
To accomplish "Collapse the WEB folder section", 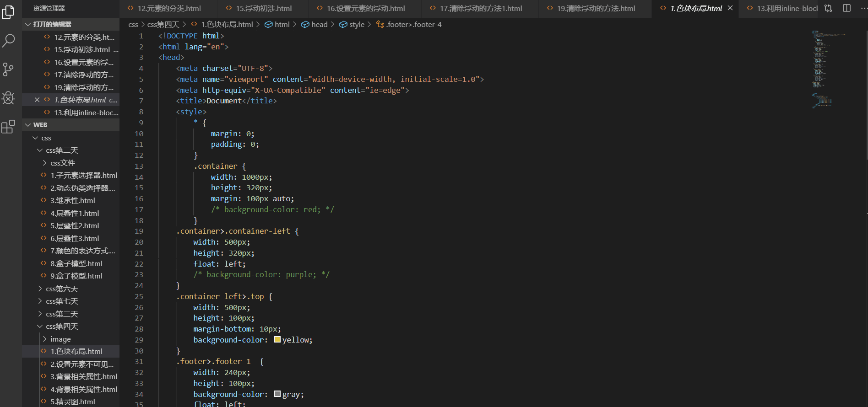I will (x=71, y=125).
